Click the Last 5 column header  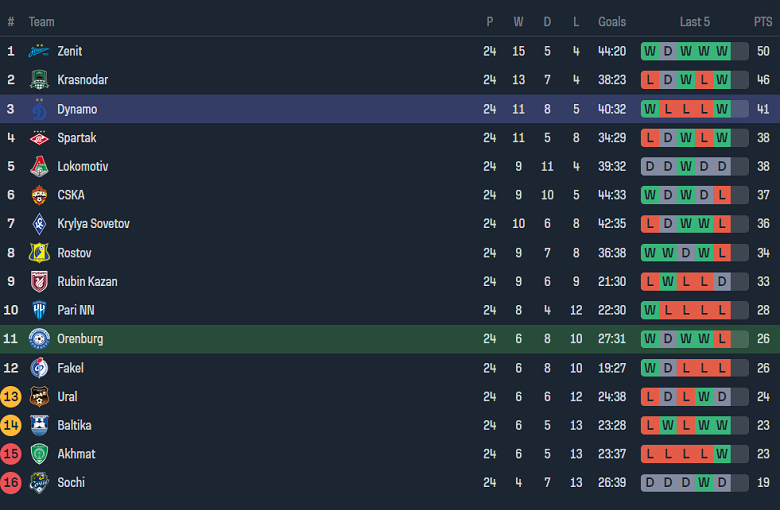[x=695, y=22]
